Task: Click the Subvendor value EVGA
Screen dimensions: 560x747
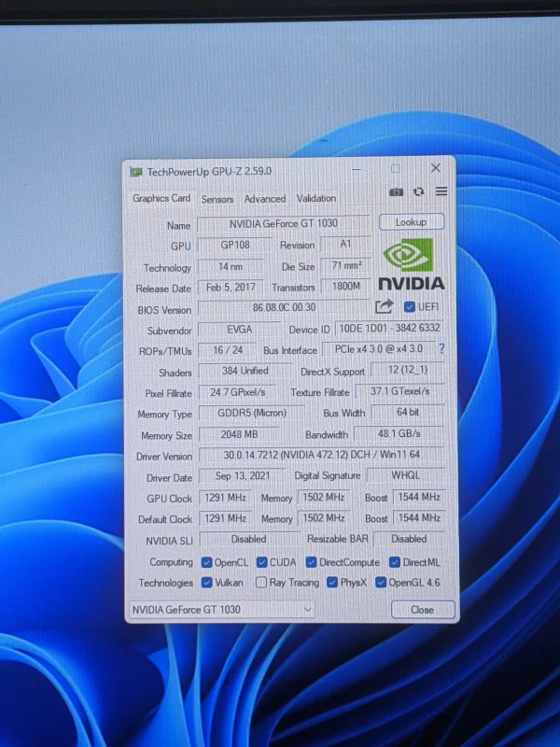Action: click(240, 330)
